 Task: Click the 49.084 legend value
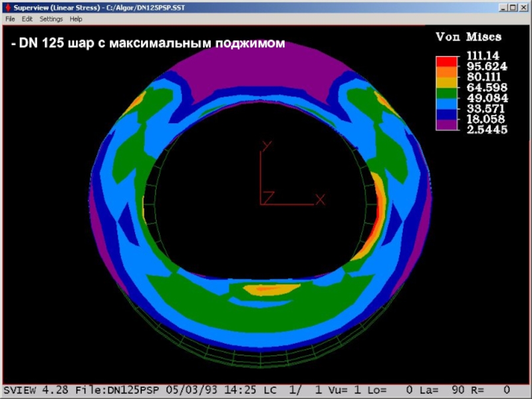coord(487,98)
